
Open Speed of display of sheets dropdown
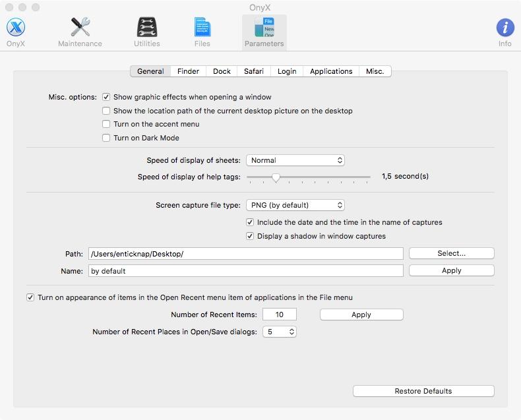pyautogui.click(x=295, y=160)
